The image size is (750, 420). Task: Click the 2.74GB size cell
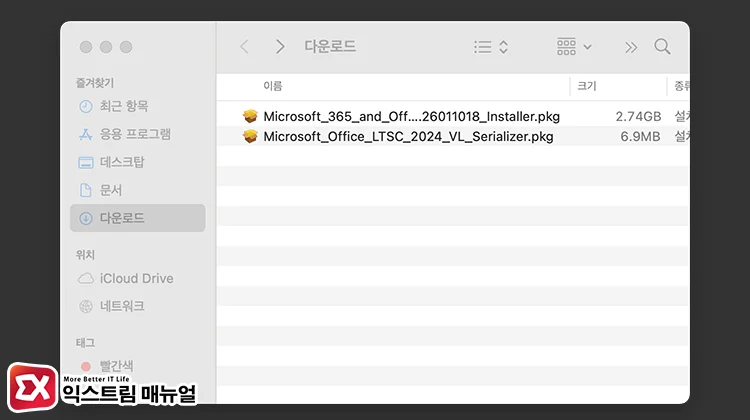click(638, 116)
